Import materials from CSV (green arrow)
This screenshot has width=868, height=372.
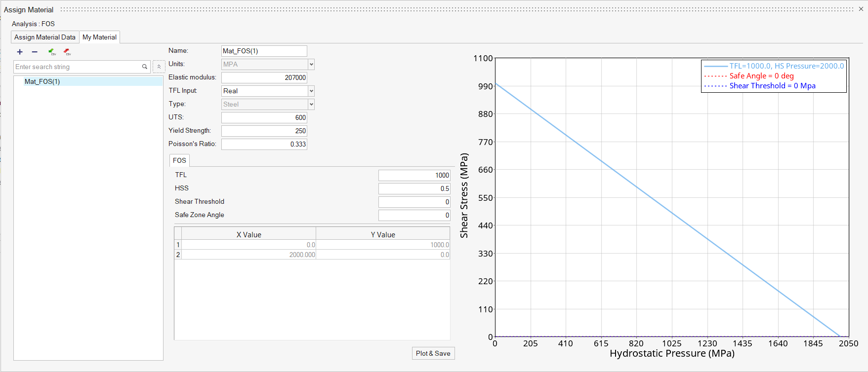click(x=52, y=52)
